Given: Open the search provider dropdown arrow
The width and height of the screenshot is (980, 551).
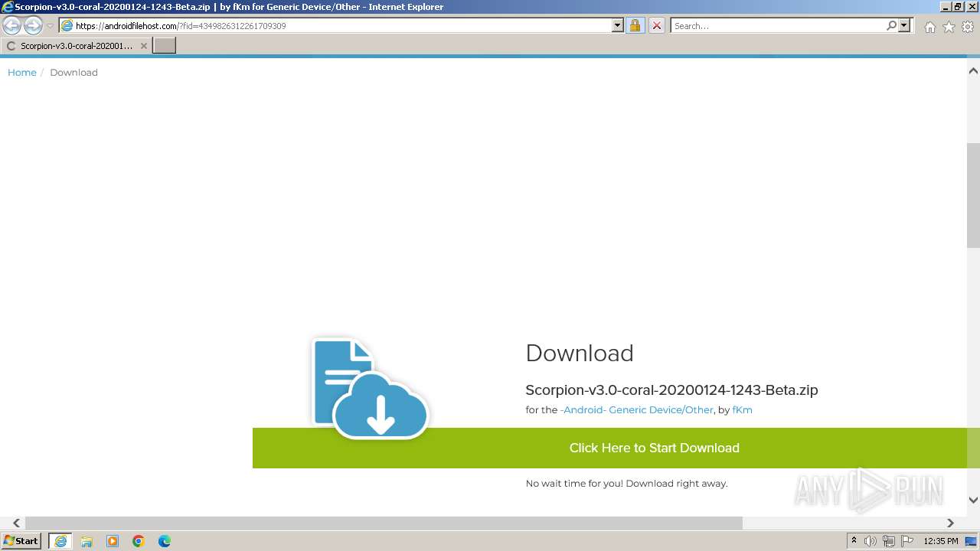Looking at the screenshot, I should tap(904, 25).
